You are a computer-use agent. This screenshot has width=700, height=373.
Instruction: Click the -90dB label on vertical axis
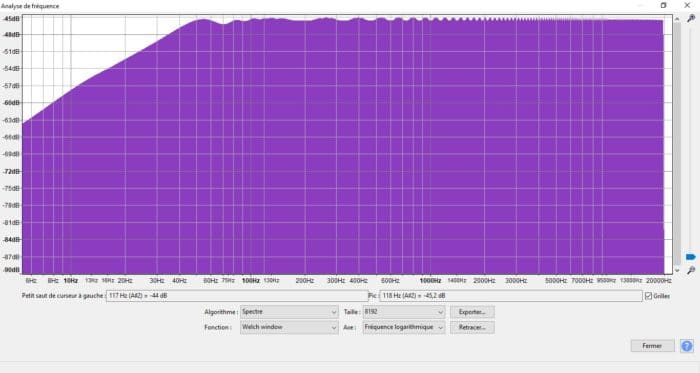coord(12,270)
